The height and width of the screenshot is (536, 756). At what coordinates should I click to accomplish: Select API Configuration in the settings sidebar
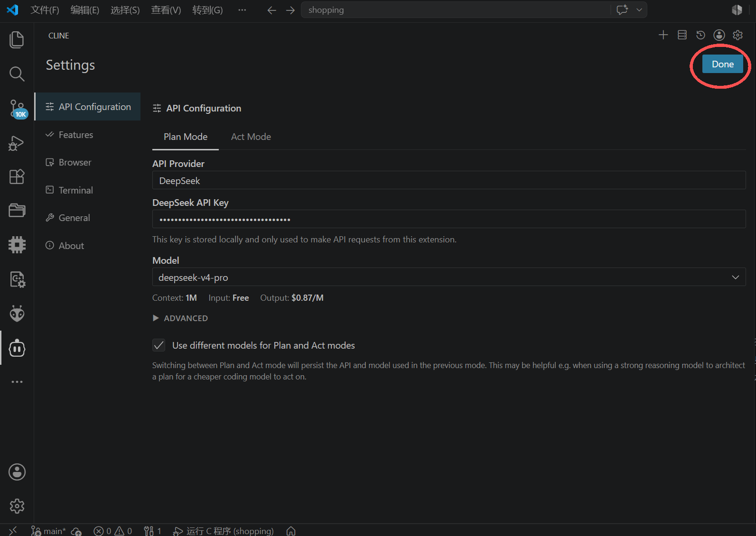(x=88, y=107)
